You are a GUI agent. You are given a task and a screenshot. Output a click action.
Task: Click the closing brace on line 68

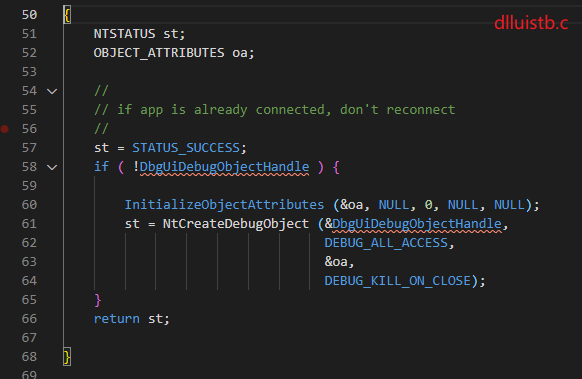[x=67, y=357]
